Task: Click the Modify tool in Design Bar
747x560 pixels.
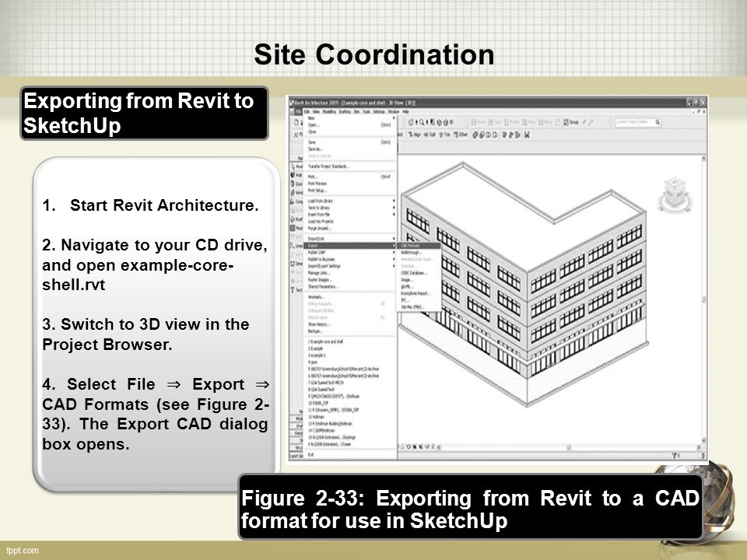Action: tap(296, 166)
